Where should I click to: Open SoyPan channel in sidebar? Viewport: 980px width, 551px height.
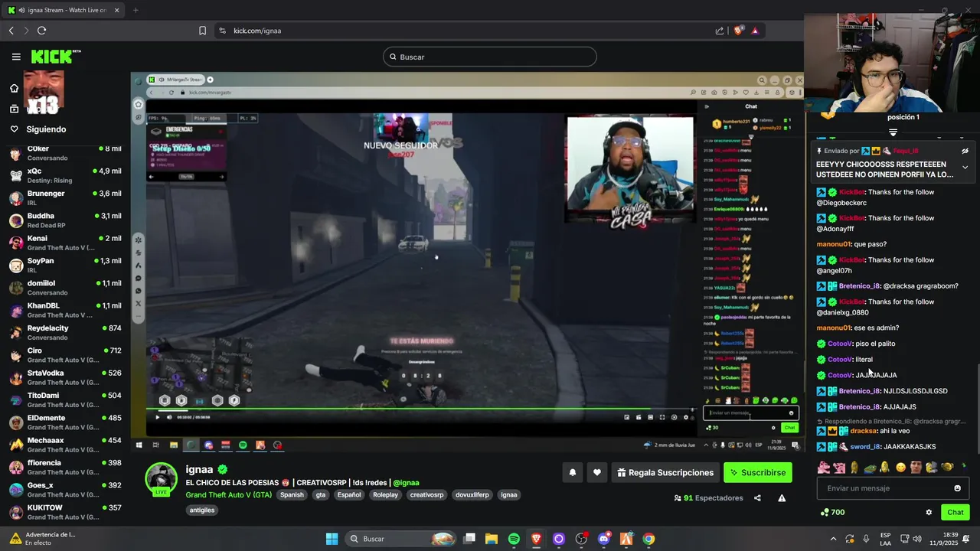click(x=64, y=265)
